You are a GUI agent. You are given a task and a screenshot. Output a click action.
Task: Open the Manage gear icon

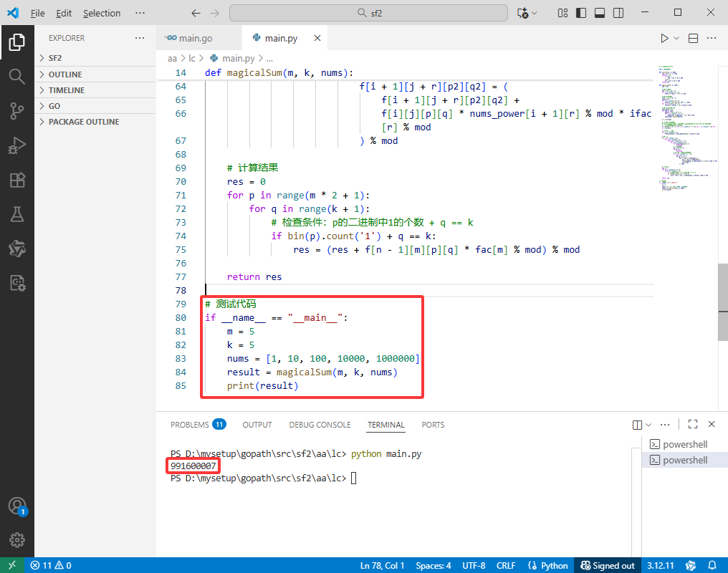pos(17,540)
